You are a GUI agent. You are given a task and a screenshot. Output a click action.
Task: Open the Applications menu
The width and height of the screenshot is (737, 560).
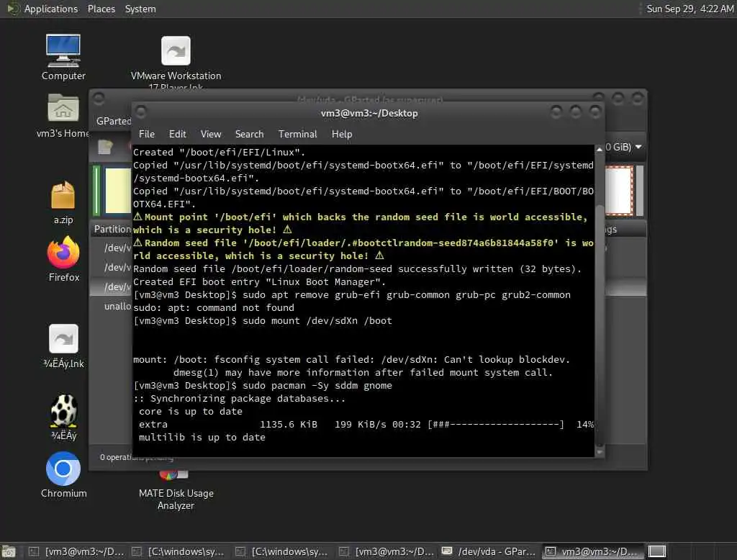point(51,9)
